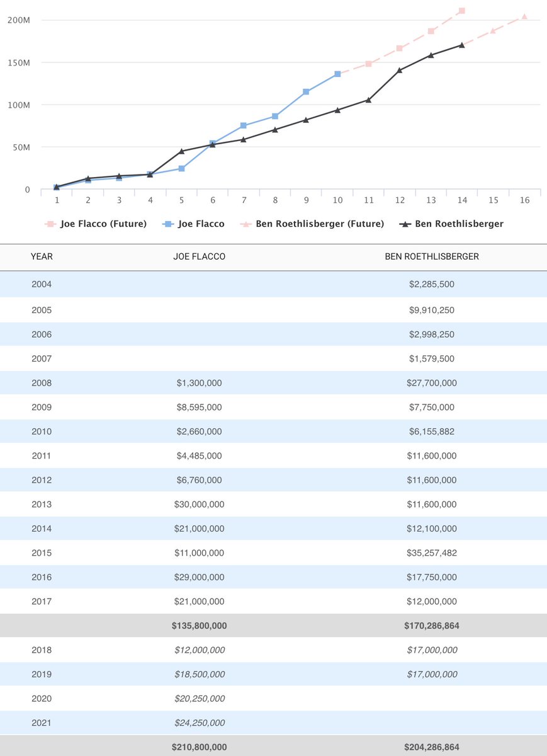Select the $35,257,482 cell
Image resolution: width=547 pixels, height=756 pixels.
(x=431, y=553)
